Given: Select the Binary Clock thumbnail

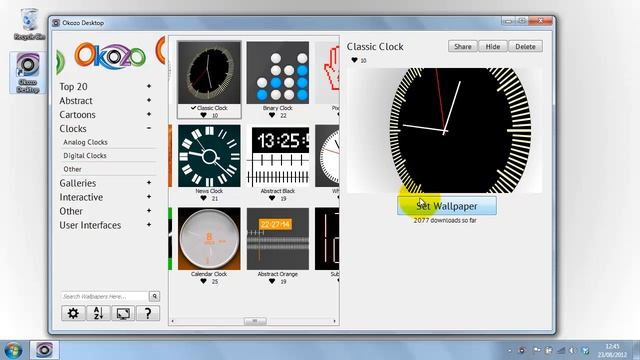Looking at the screenshot, I should click(278, 72).
